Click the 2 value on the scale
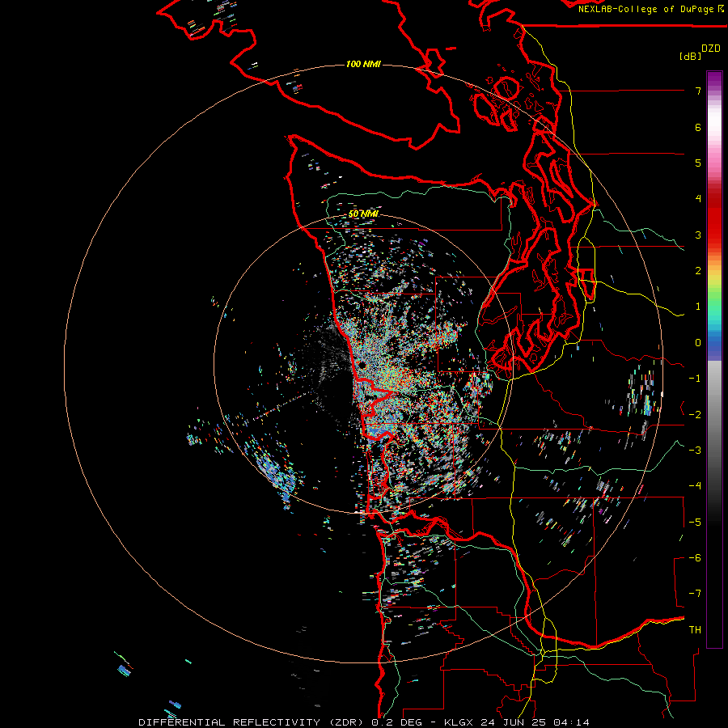 pyautogui.click(x=698, y=271)
